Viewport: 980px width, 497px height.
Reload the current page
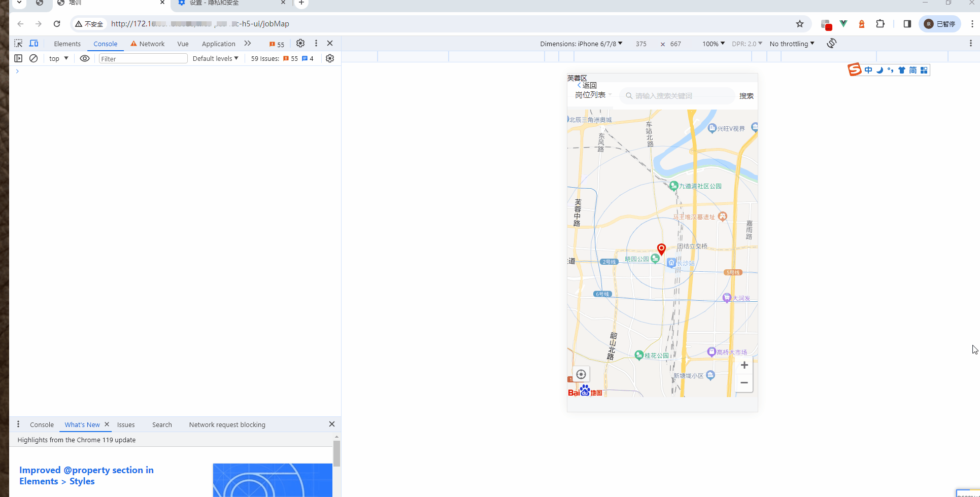pyautogui.click(x=57, y=24)
